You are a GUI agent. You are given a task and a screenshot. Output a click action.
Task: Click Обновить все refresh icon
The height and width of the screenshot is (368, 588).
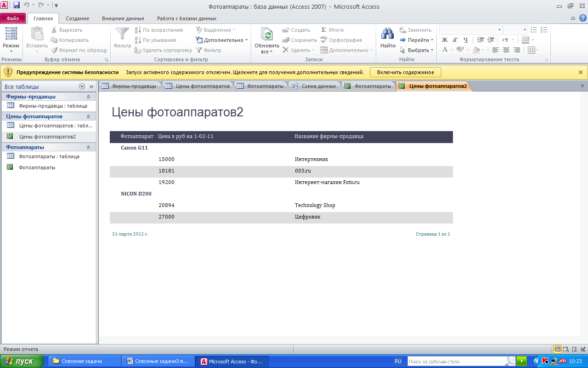coord(267,34)
